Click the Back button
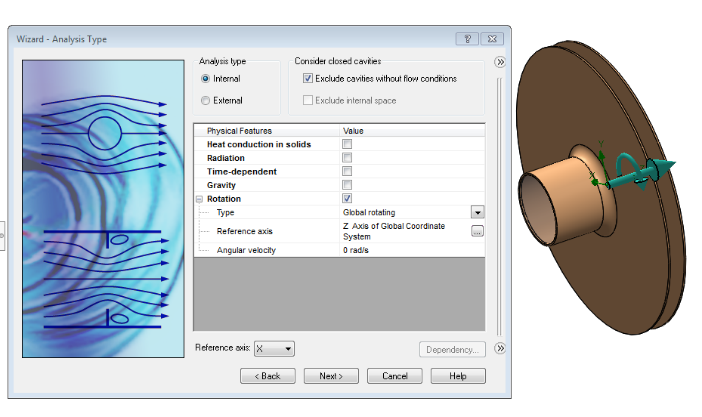Screen dimensions: 702x417 coord(268,376)
